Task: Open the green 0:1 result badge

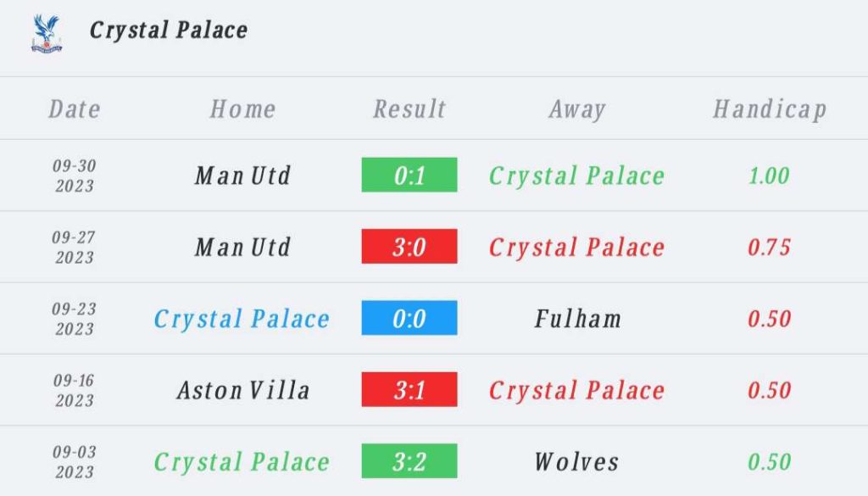Action: click(x=409, y=175)
